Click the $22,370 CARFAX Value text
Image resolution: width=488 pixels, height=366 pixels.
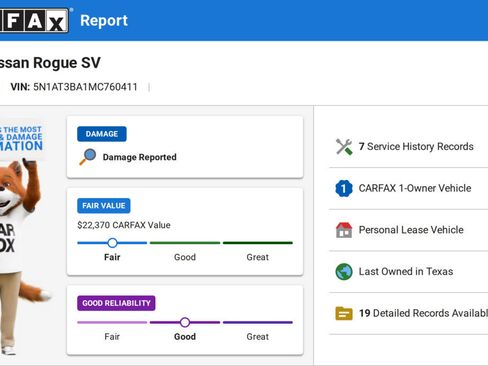point(124,225)
